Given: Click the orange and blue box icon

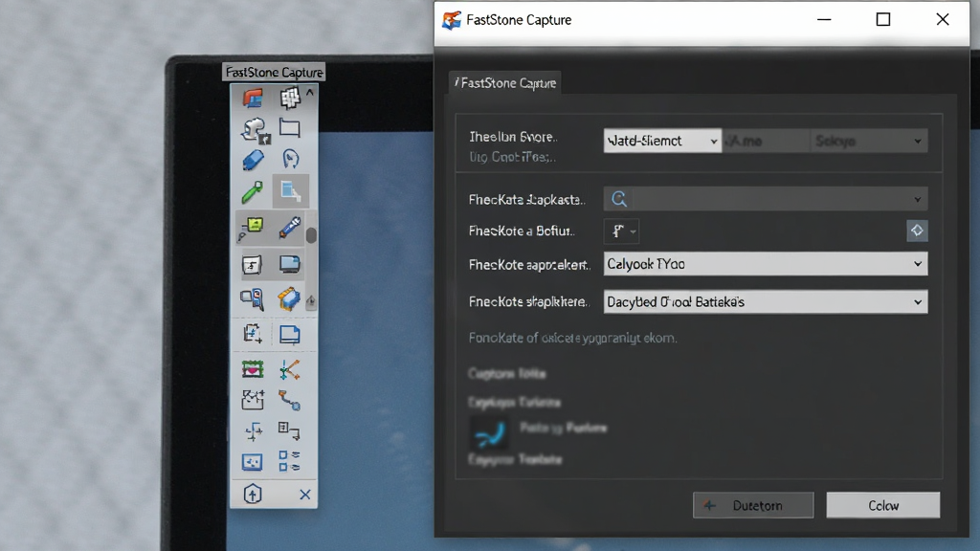Looking at the screenshot, I should click(x=289, y=298).
